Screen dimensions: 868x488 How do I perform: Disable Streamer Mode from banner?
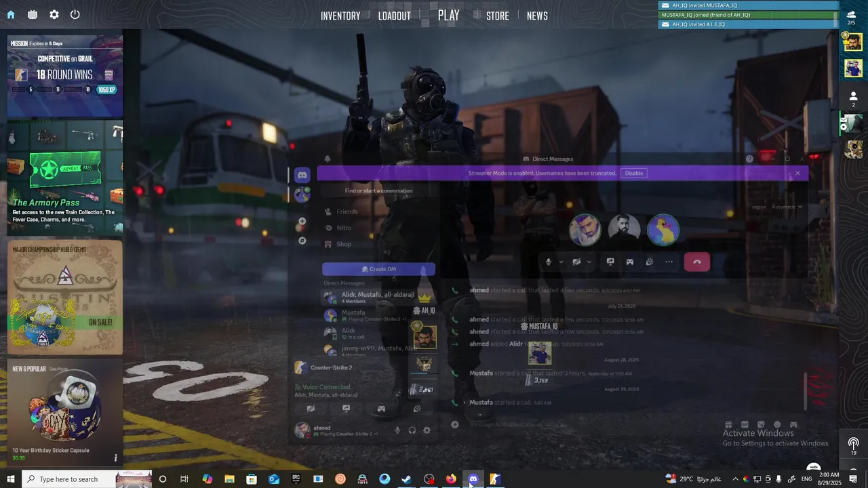(x=634, y=173)
